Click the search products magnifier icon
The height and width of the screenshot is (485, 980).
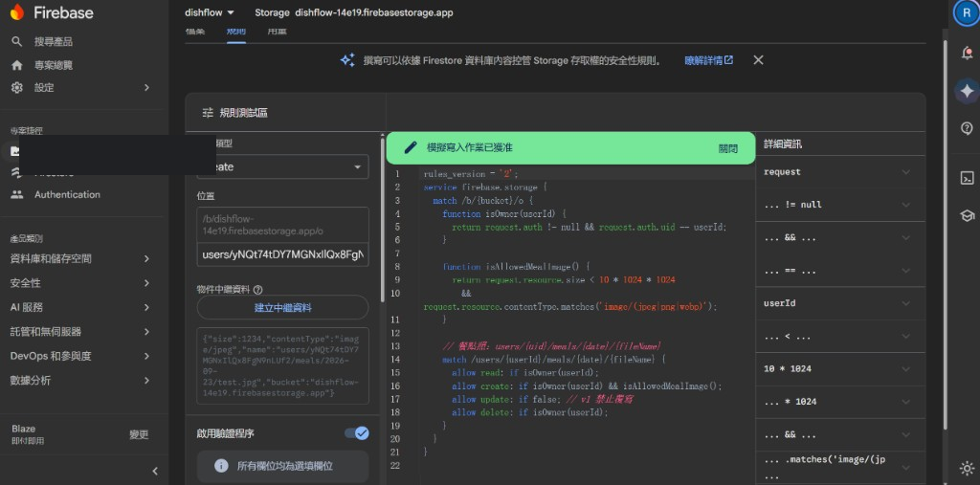[17, 41]
